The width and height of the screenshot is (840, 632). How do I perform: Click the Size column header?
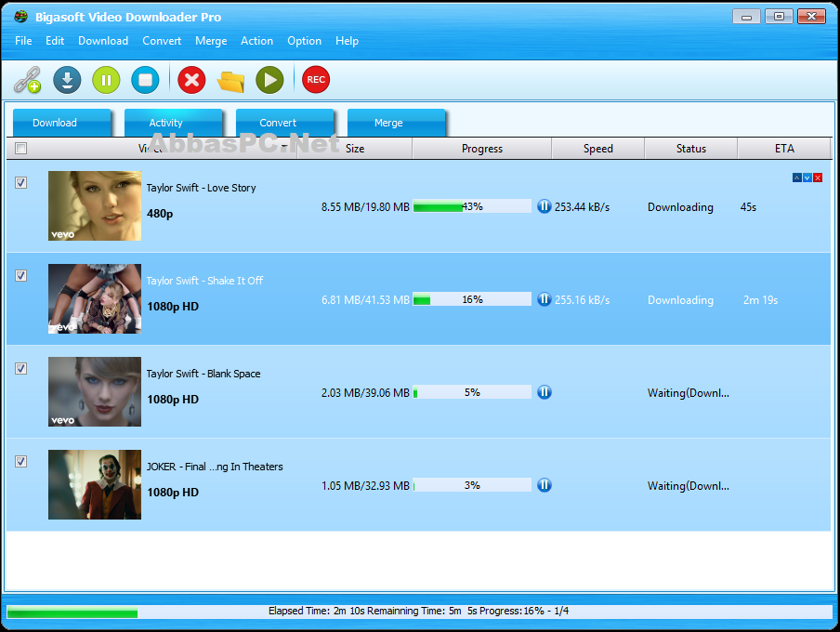tap(355, 149)
